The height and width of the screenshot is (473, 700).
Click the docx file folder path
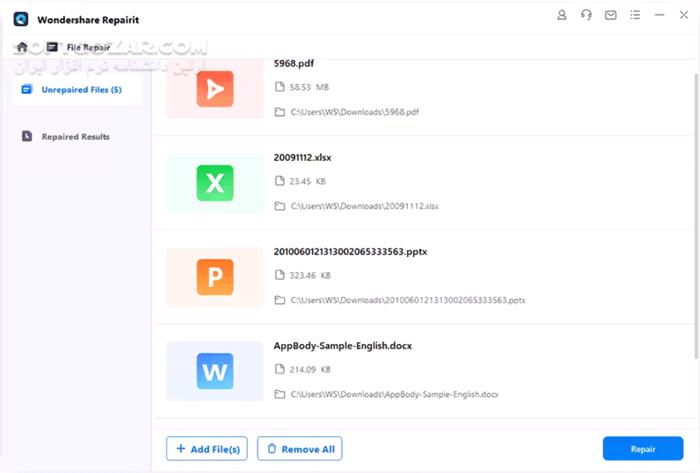click(394, 394)
